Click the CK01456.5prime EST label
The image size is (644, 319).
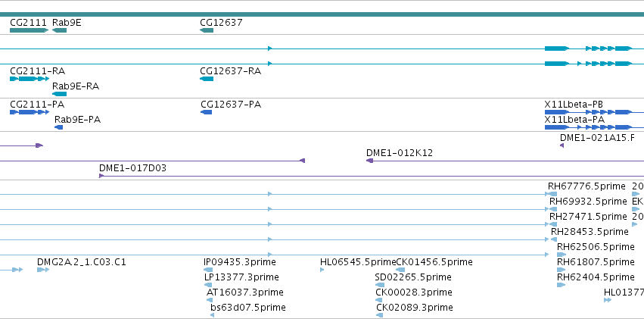tap(434, 262)
